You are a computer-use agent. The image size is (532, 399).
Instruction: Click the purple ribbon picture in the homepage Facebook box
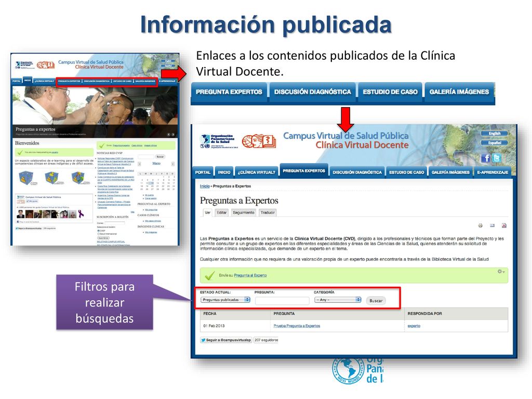(81, 214)
